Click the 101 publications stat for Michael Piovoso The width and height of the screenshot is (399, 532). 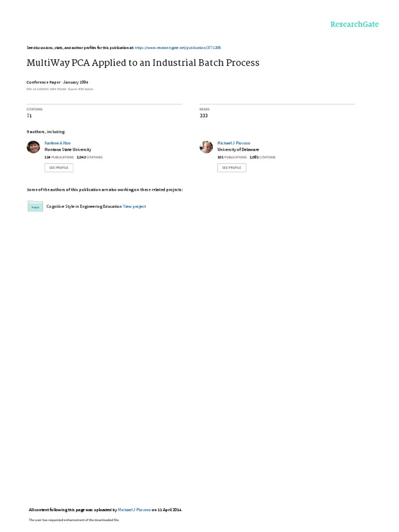click(232, 157)
